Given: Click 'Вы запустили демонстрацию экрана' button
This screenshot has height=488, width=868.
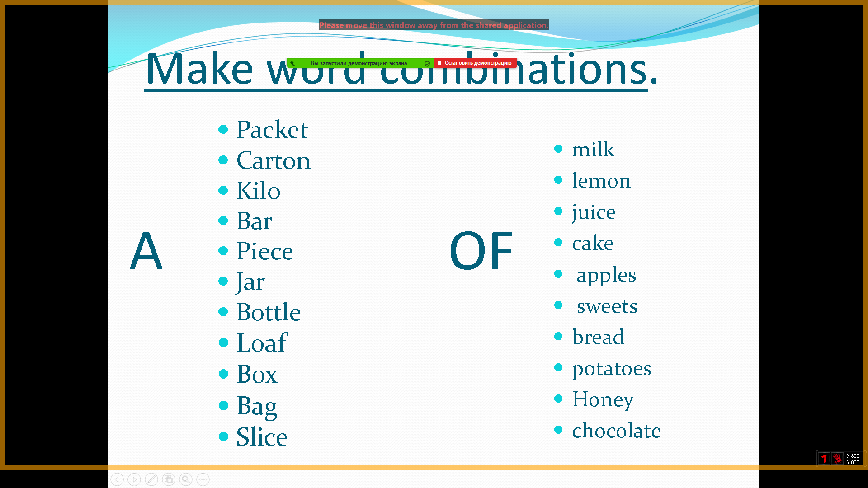Looking at the screenshot, I should click(x=359, y=62).
